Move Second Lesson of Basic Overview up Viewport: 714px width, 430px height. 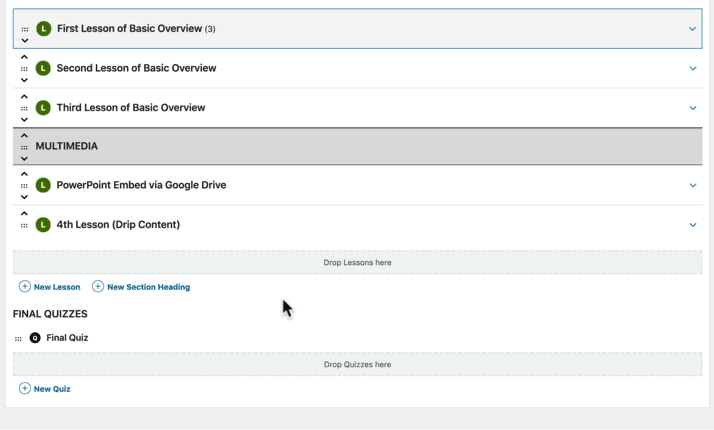point(24,57)
